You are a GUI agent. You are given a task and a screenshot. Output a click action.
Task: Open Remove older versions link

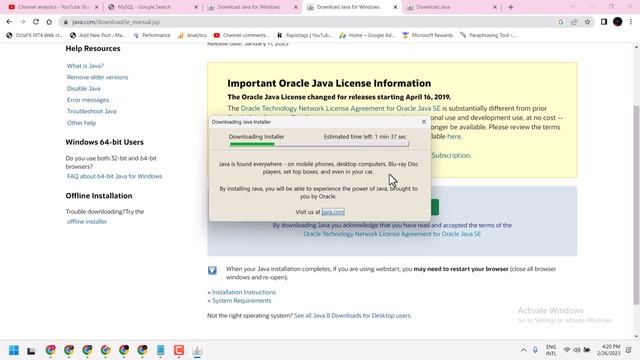point(98,77)
